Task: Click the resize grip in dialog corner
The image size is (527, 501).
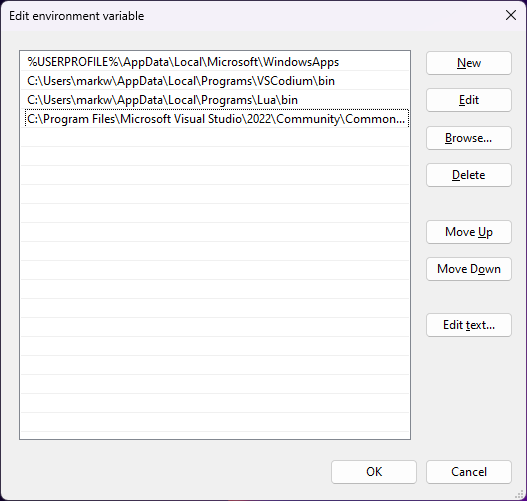Action: (520, 494)
